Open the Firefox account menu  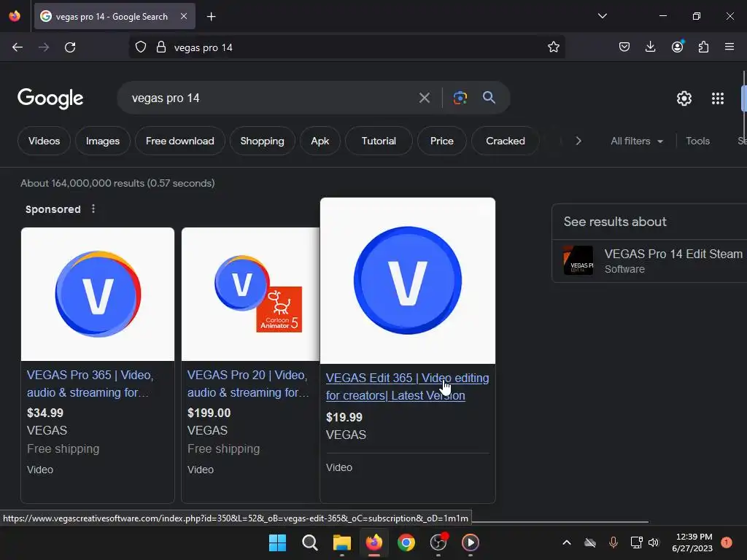point(677,47)
